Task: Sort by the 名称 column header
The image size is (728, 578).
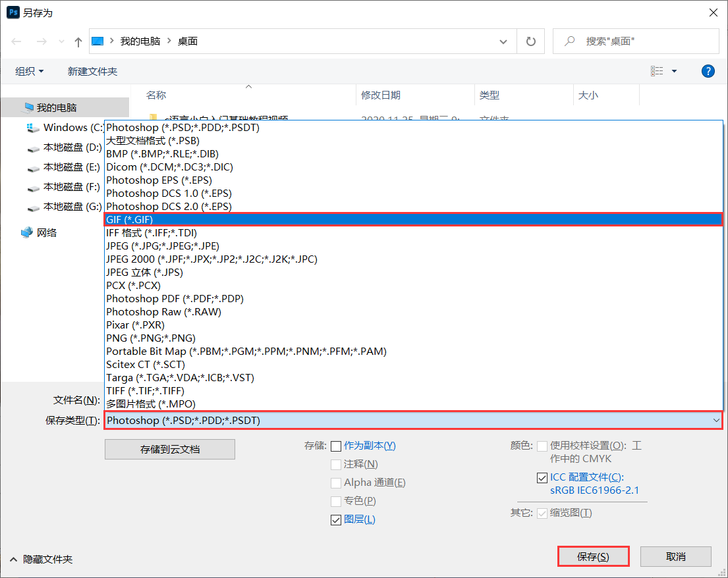Action: pyautogui.click(x=156, y=95)
